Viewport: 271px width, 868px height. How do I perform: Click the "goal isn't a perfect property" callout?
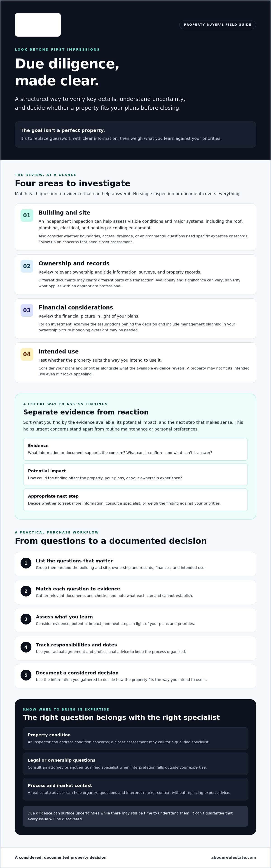click(135, 134)
